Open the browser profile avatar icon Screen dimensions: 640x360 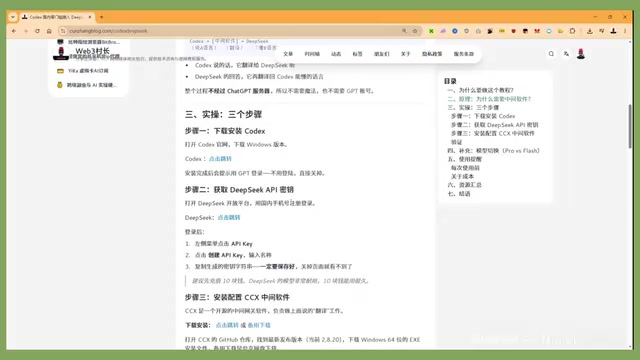(613, 31)
